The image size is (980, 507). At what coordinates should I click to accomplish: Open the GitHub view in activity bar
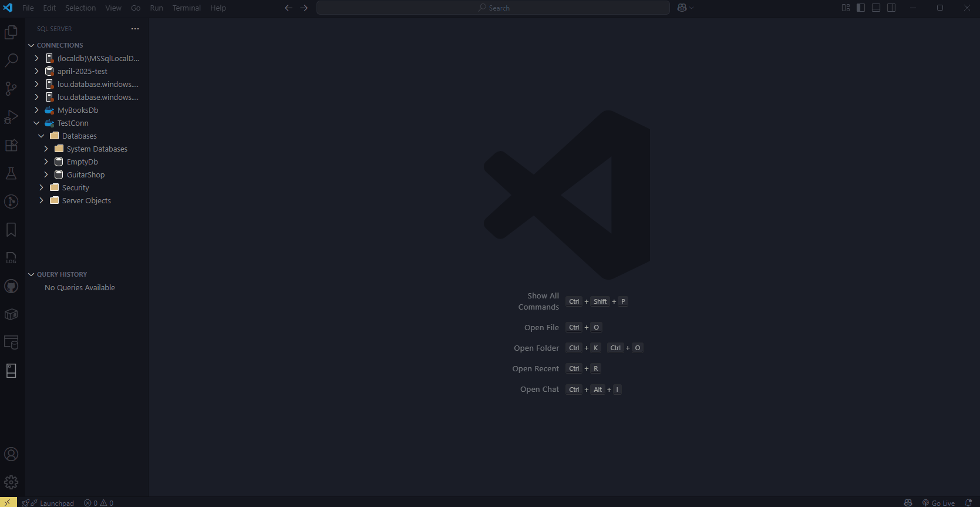click(11, 286)
